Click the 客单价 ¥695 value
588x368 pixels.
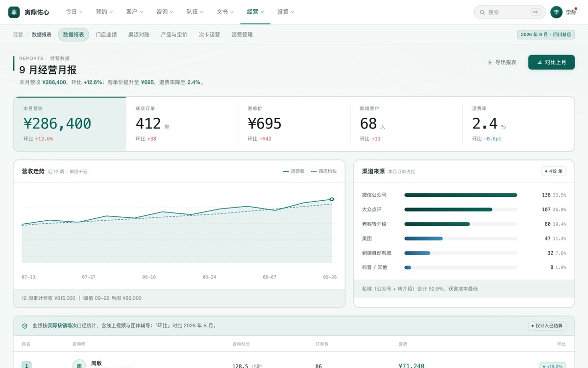point(265,123)
